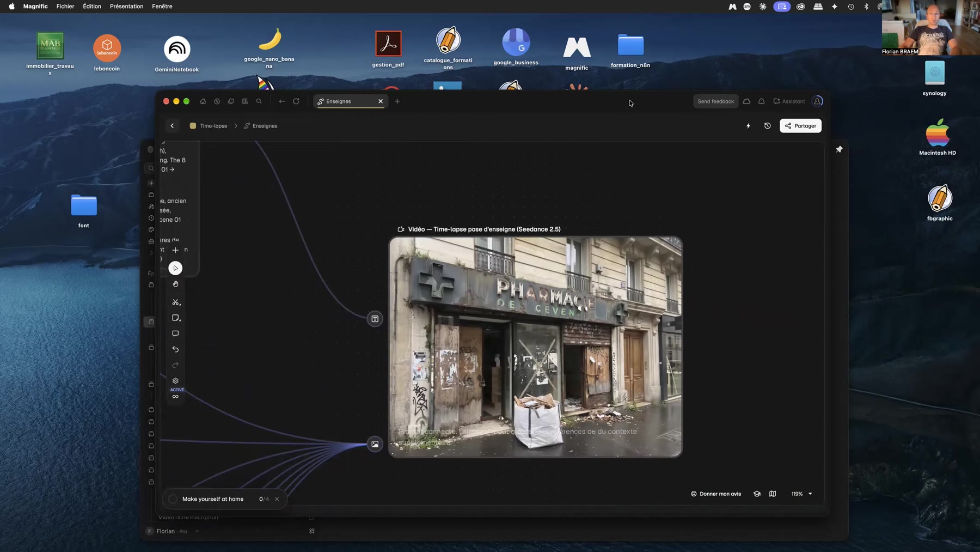This screenshot has width=980, height=552.
Task: Open the zoom level 119% dropdown
Action: pyautogui.click(x=801, y=494)
